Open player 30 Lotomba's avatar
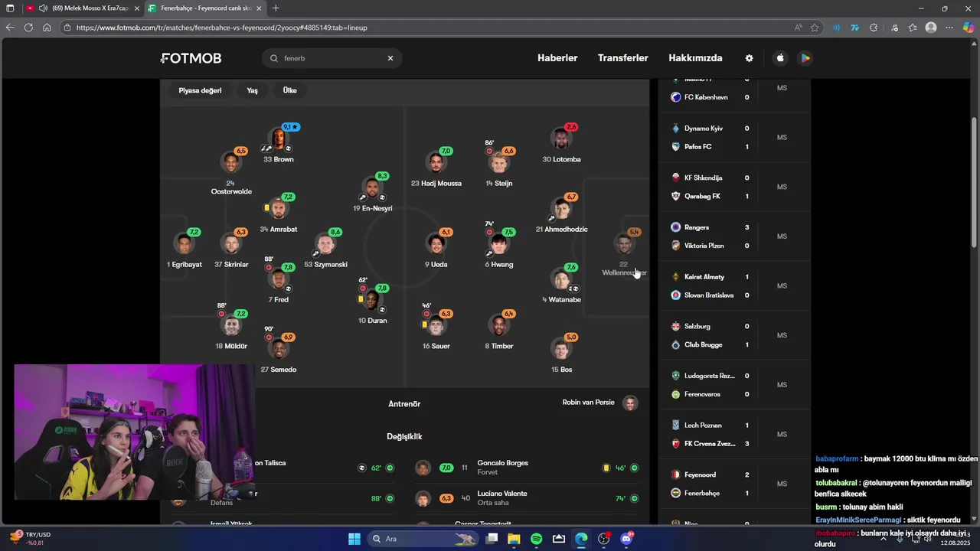 point(561,139)
